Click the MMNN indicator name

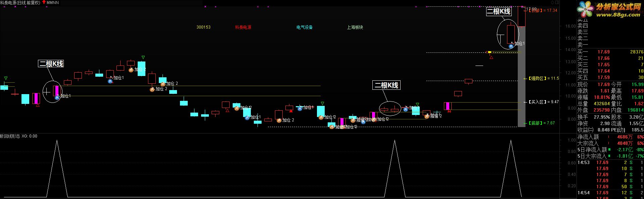53,2
